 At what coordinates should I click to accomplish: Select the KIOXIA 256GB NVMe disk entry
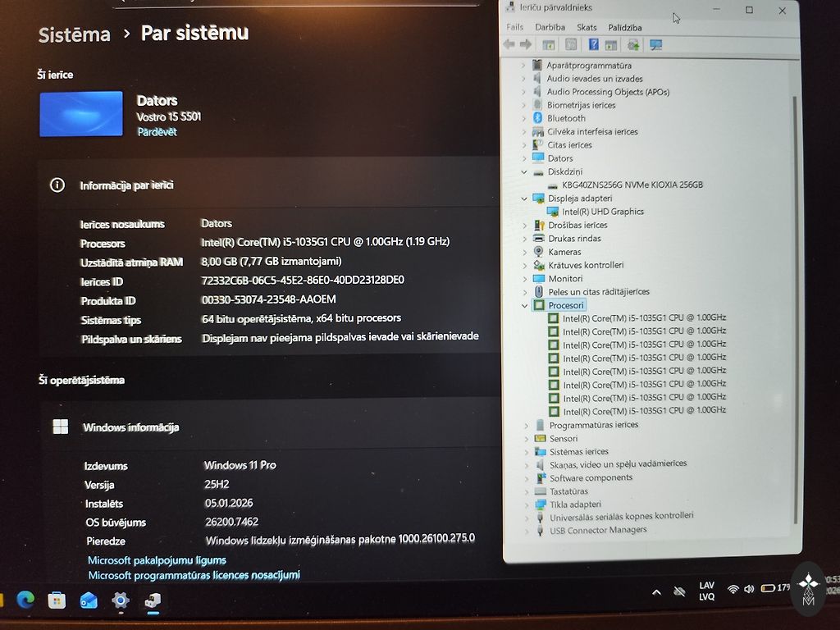(632, 185)
